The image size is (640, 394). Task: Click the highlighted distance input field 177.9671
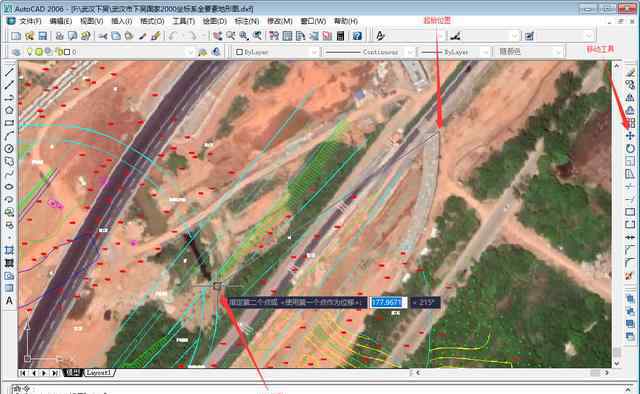coord(387,303)
